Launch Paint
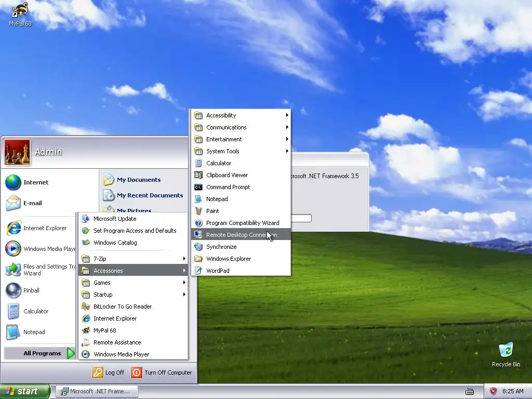532x399 pixels. 241,211
